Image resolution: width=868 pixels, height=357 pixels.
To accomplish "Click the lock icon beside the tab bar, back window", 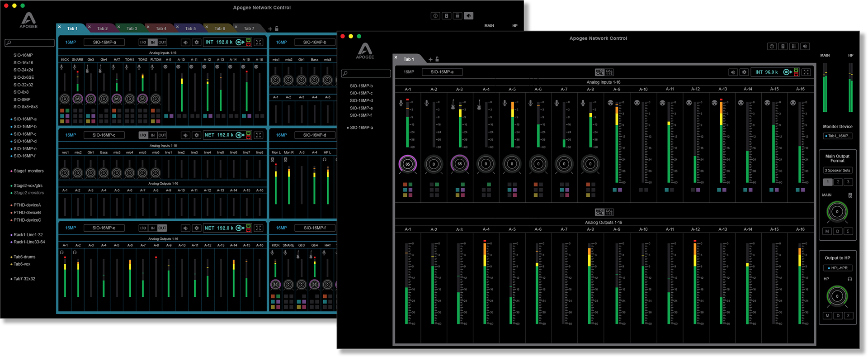I will click(277, 29).
